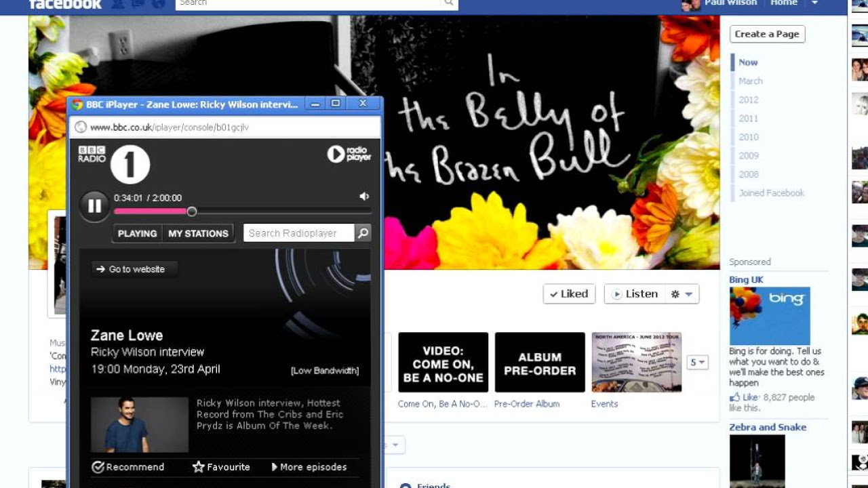Screen dimensions: 868x488
Task: Click the Radio 1 circular logo
Action: tap(130, 164)
